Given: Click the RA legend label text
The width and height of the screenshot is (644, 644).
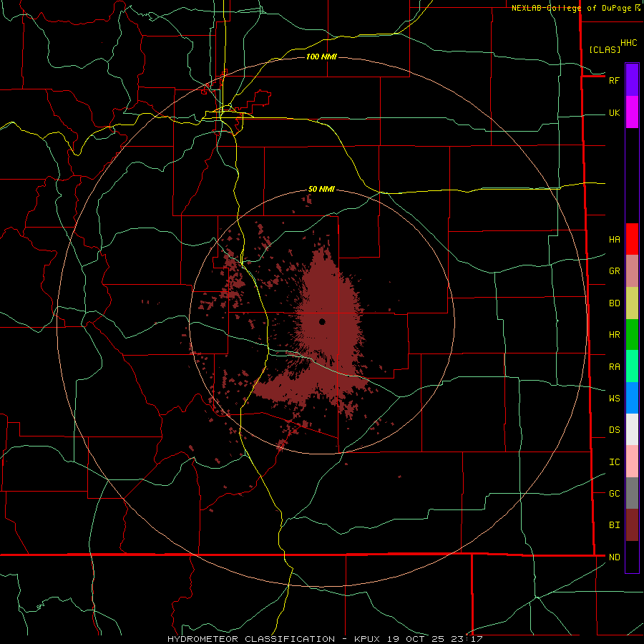Looking at the screenshot, I should pyautogui.click(x=614, y=367).
